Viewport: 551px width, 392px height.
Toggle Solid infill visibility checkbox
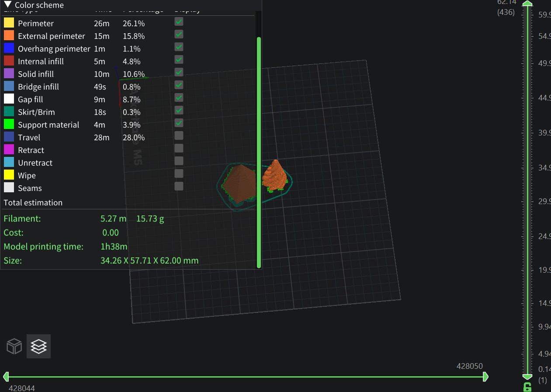pos(179,73)
